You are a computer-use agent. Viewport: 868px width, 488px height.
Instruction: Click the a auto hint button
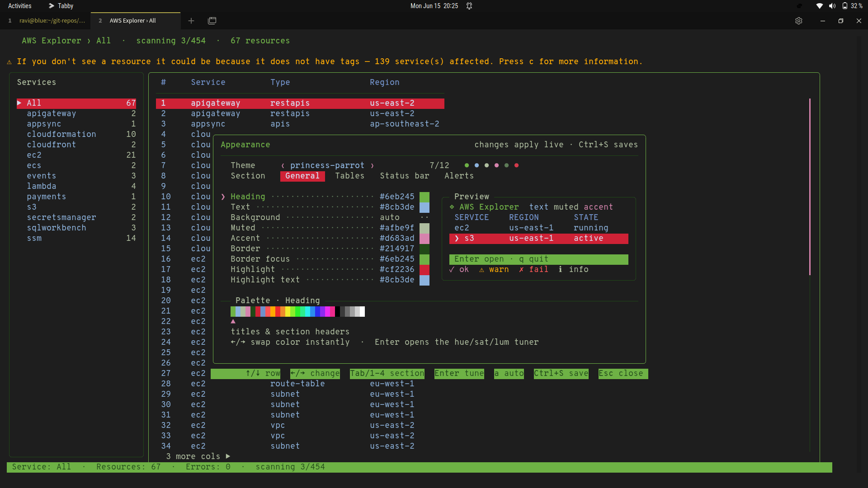pyautogui.click(x=509, y=374)
